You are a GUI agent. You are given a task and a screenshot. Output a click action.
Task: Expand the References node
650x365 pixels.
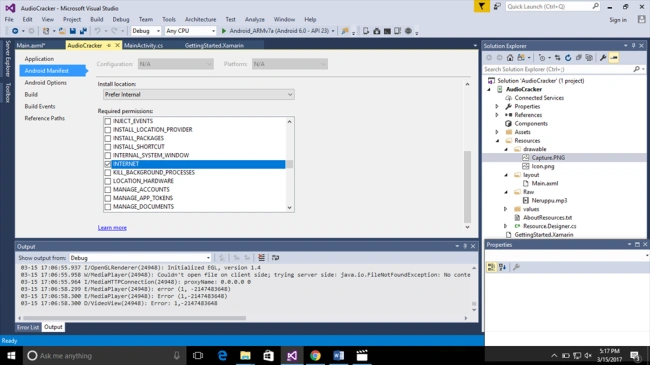click(x=497, y=115)
